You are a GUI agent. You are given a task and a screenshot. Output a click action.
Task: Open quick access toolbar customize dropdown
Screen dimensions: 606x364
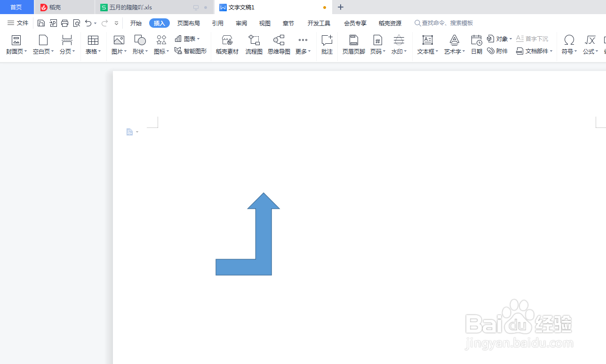coord(116,23)
